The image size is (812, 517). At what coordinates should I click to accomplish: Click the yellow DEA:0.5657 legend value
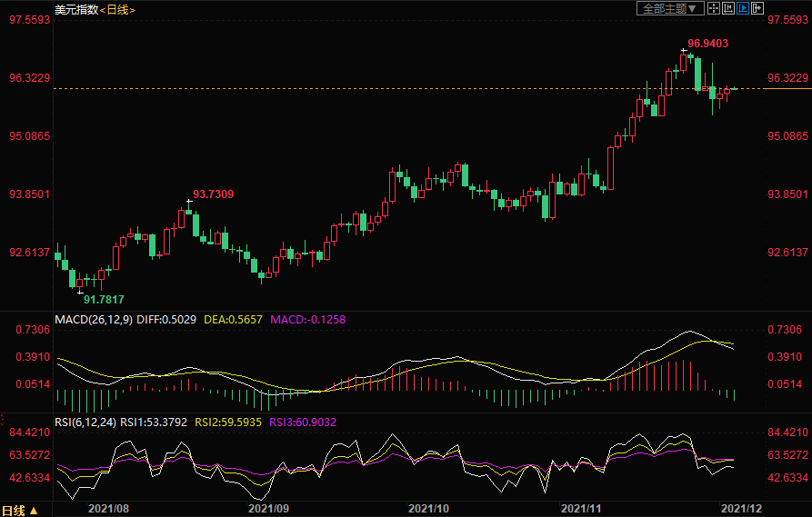click(235, 320)
